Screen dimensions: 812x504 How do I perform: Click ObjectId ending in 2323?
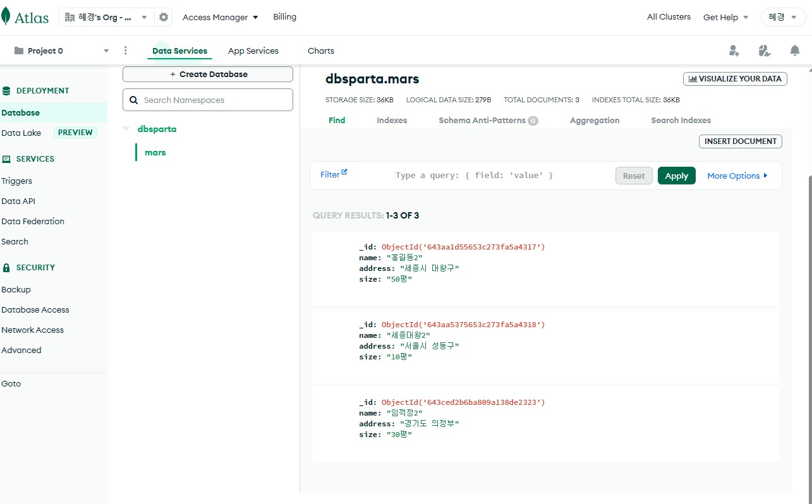[x=463, y=402]
